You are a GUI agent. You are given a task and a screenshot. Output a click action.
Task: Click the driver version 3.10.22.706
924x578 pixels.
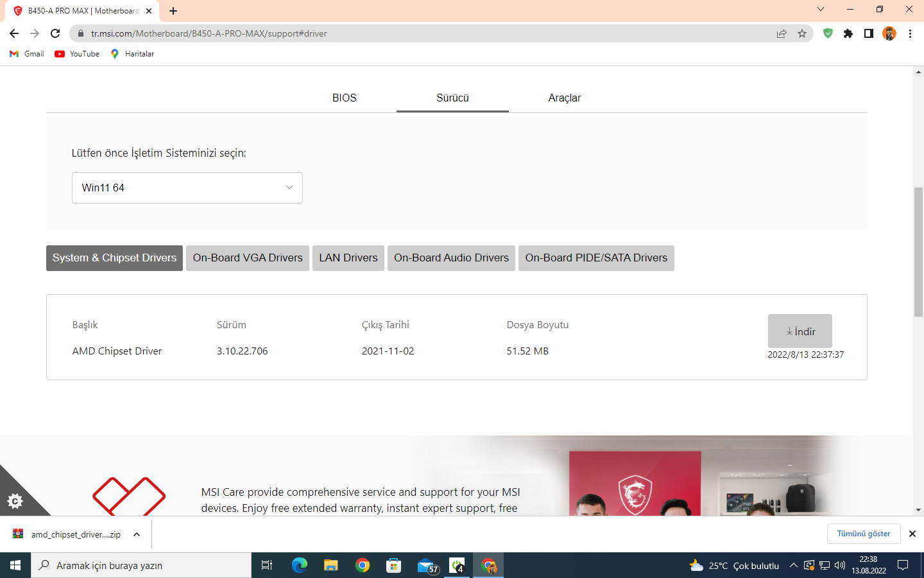click(243, 351)
